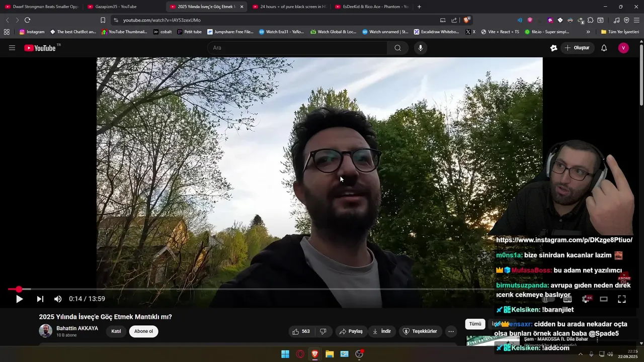Open the apps grid in bookmarks bar

(x=7, y=32)
